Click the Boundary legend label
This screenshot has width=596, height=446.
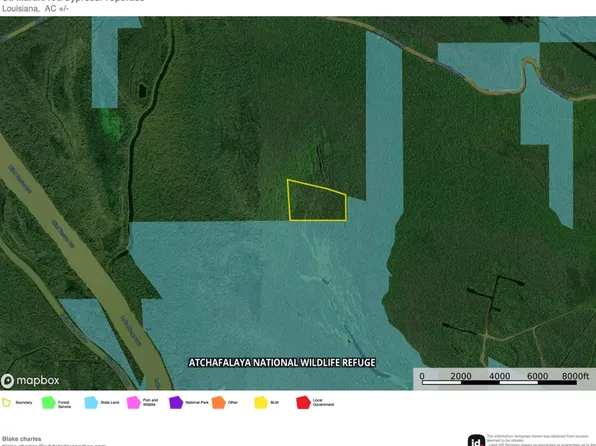tap(24, 402)
